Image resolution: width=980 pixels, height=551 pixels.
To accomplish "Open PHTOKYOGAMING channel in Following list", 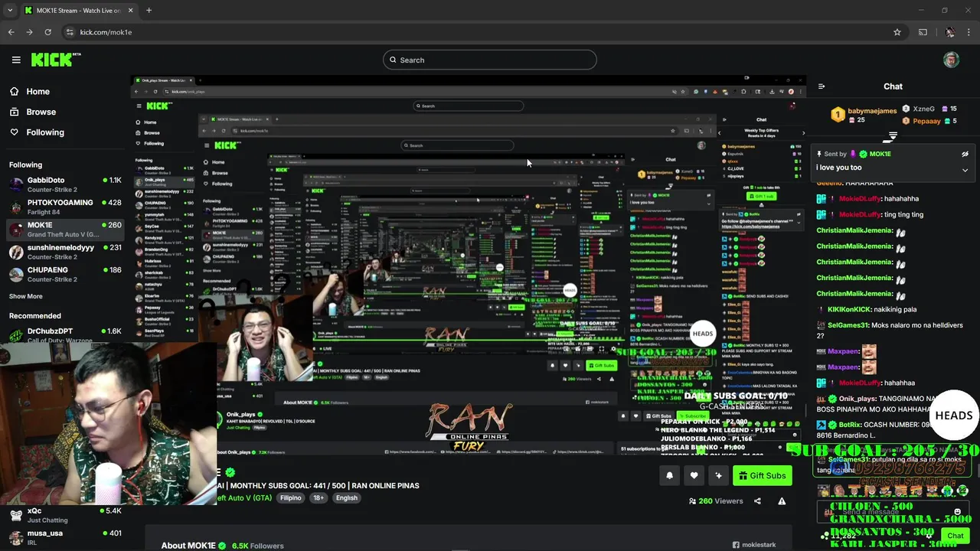I will [x=65, y=207].
